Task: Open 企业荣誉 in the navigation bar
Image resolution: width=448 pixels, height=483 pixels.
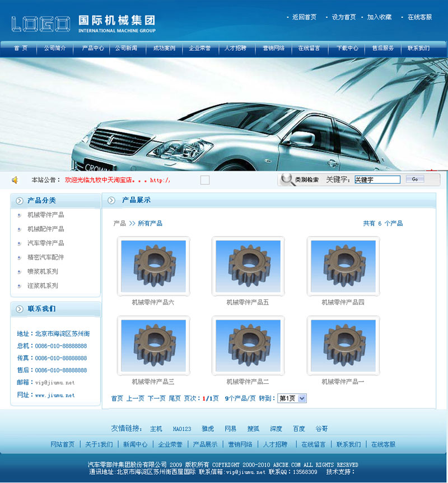Action: 200,48
